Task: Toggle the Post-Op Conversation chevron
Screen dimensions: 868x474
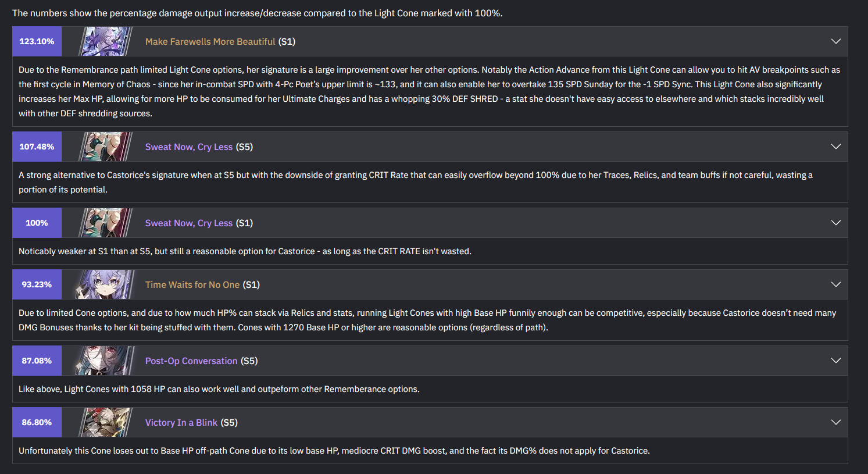Action: pyautogui.click(x=836, y=361)
